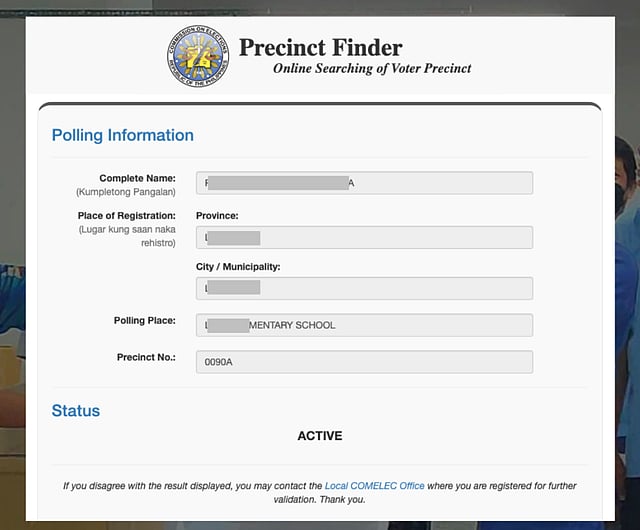Click the Precinct Finder title
Screen dimensions: 640x530
[320, 47]
